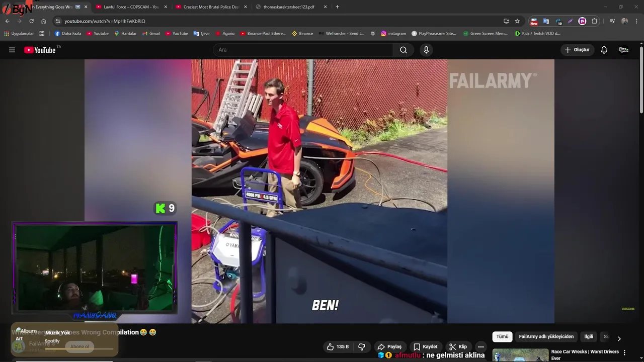This screenshot has width=644, height=362.
Task: Open the PlayPhrase.me bookmark
Action: point(434,34)
